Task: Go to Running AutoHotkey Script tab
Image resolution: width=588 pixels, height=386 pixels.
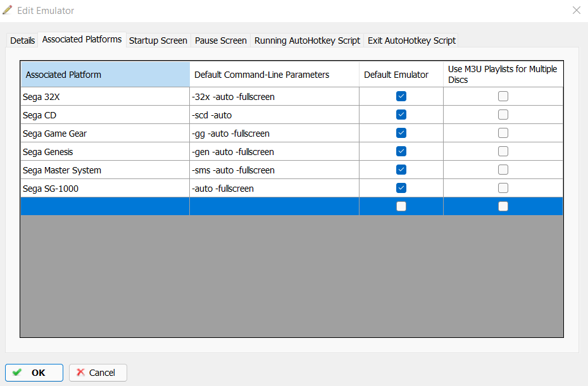Action: tap(307, 40)
